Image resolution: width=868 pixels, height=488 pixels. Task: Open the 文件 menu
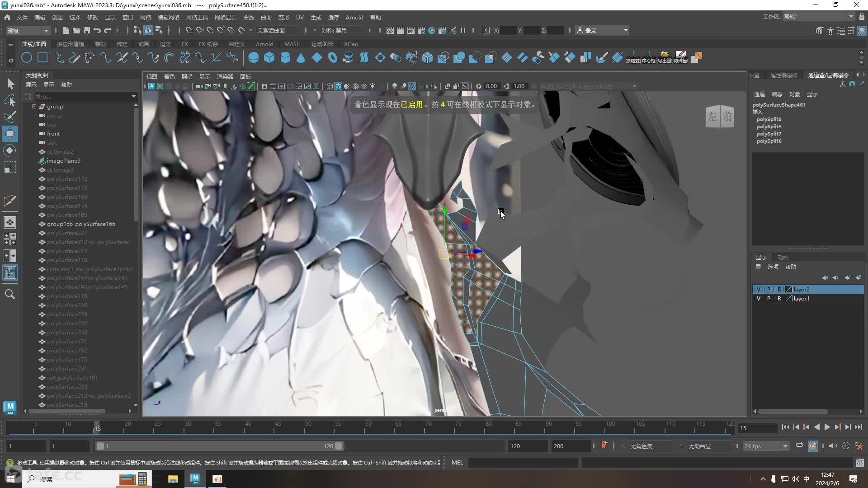coord(22,17)
